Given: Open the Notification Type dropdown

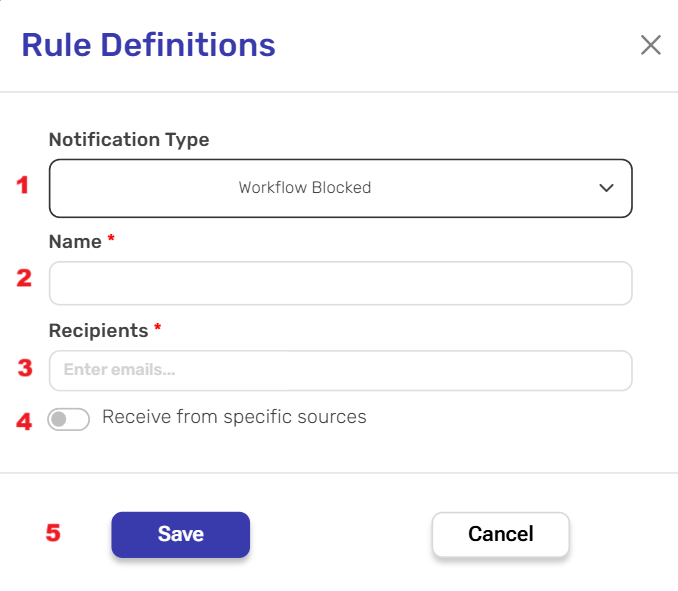Looking at the screenshot, I should click(340, 188).
